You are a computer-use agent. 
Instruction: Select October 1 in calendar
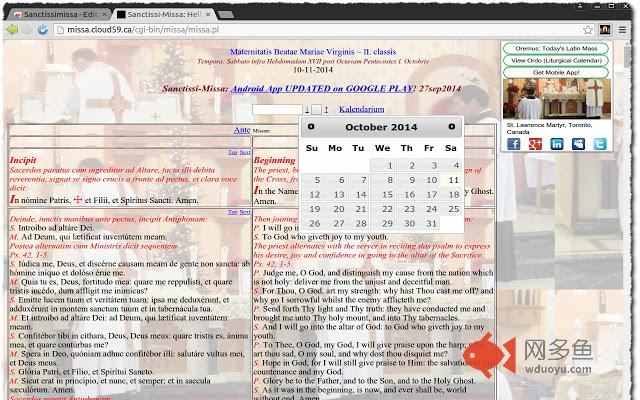[382, 165]
